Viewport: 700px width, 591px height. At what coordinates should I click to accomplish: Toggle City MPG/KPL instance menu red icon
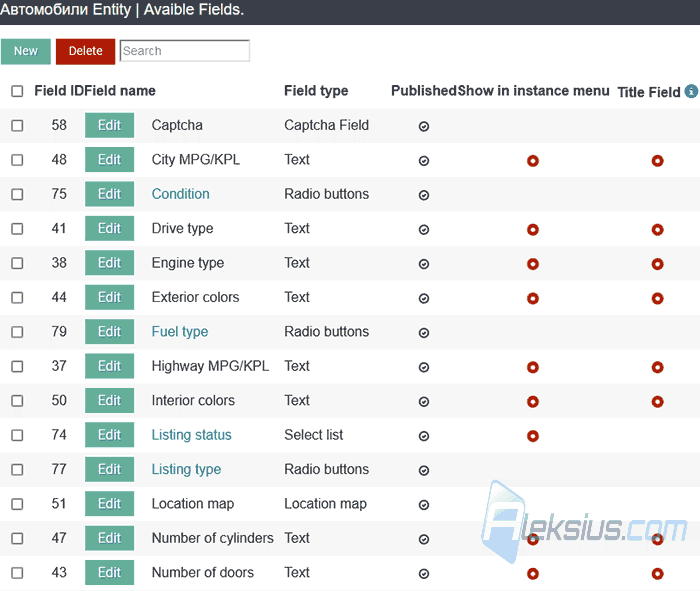coord(533,161)
